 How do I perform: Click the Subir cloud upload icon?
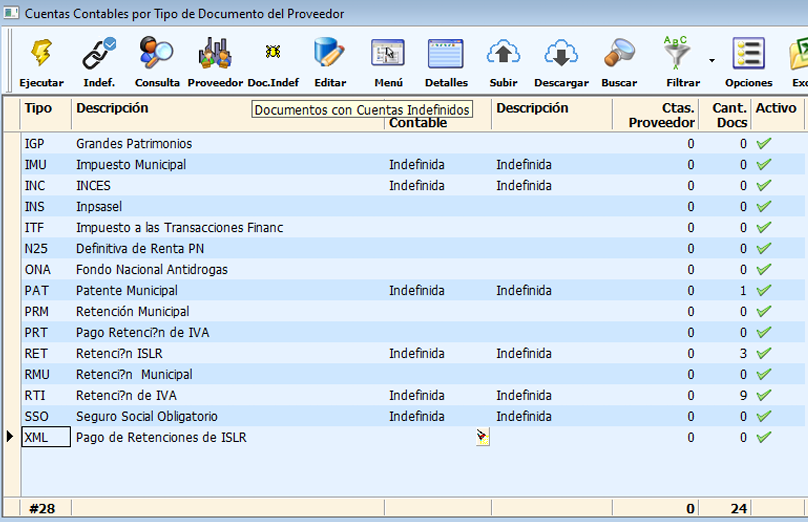503,54
